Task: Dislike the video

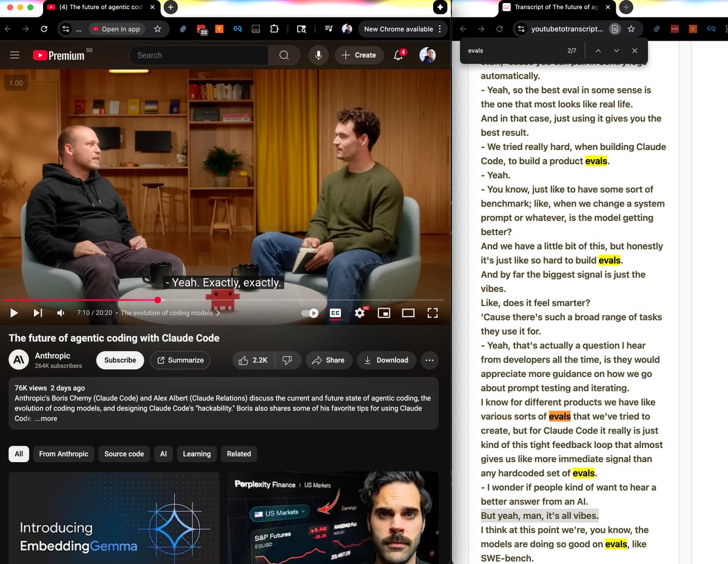Action: 288,360
